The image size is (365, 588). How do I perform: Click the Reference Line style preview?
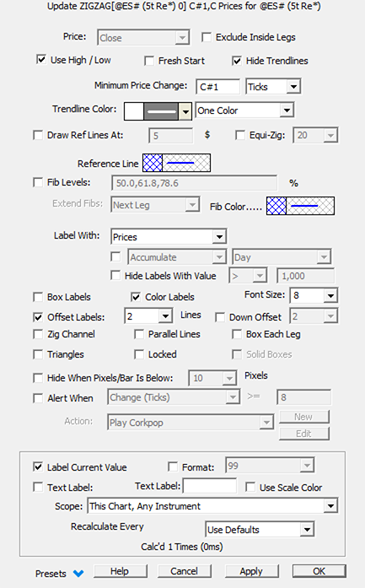[186, 163]
